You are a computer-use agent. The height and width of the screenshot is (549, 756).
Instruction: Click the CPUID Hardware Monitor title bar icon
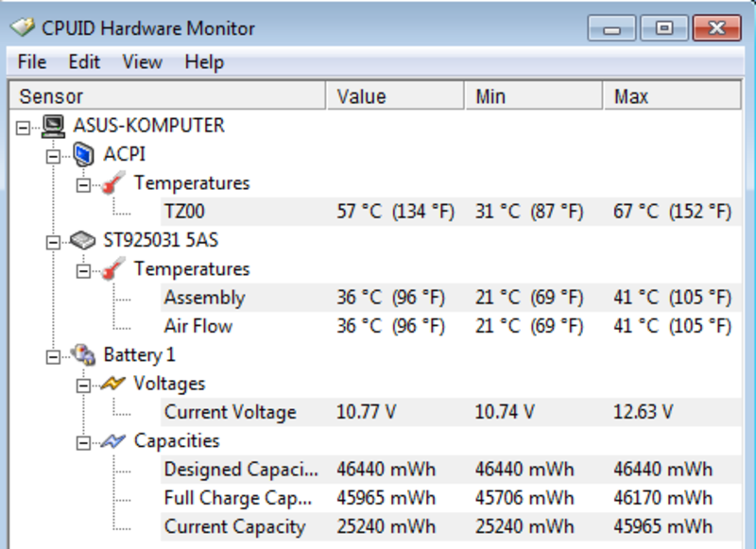[22, 27]
